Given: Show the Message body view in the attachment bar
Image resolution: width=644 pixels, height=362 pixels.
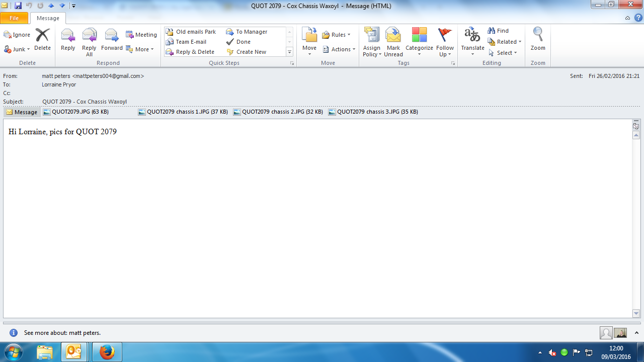Looking at the screenshot, I should coord(22,112).
